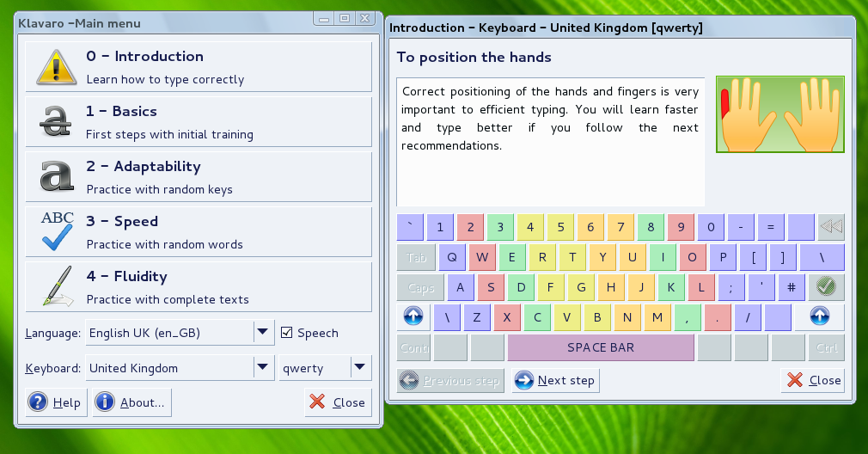Screen dimensions: 868x454
Task: Open the qwerty layout variant dropdown
Action: [x=325, y=368]
